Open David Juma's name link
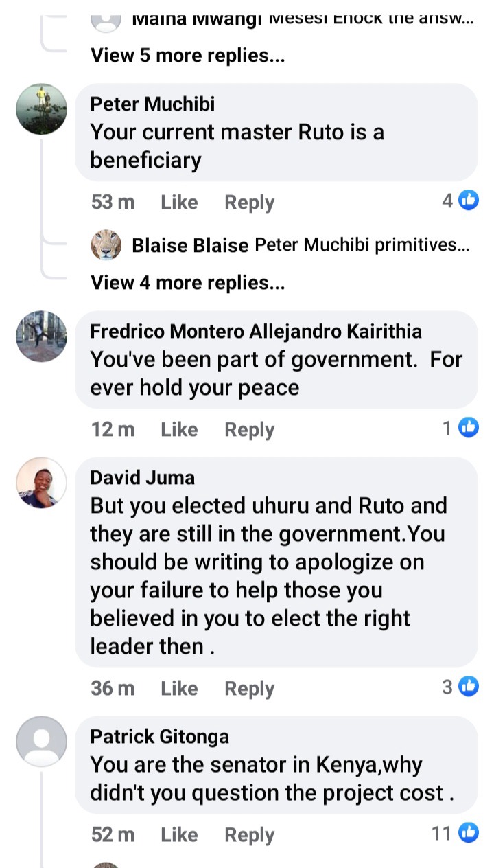Screen dimensions: 494x868 coord(143,477)
